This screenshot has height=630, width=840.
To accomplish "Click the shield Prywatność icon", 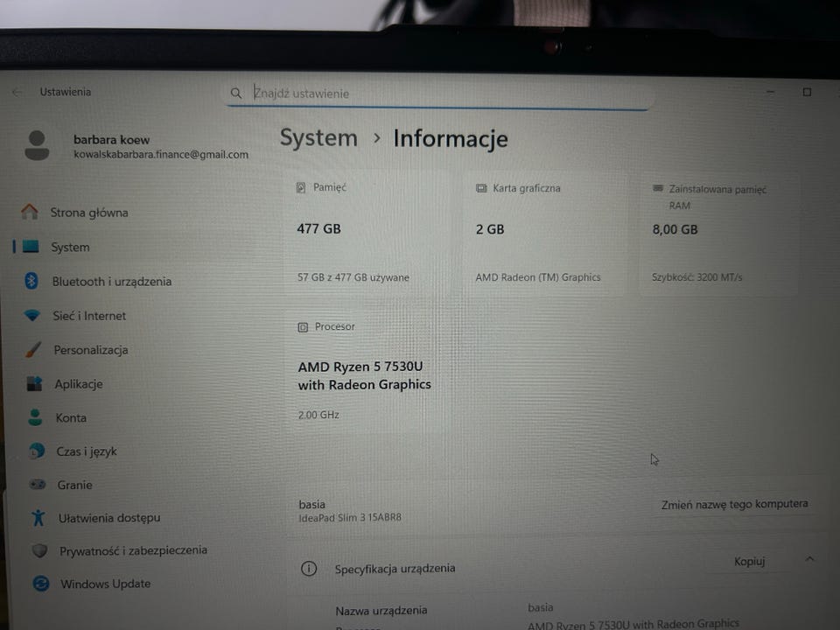I will coord(39,550).
